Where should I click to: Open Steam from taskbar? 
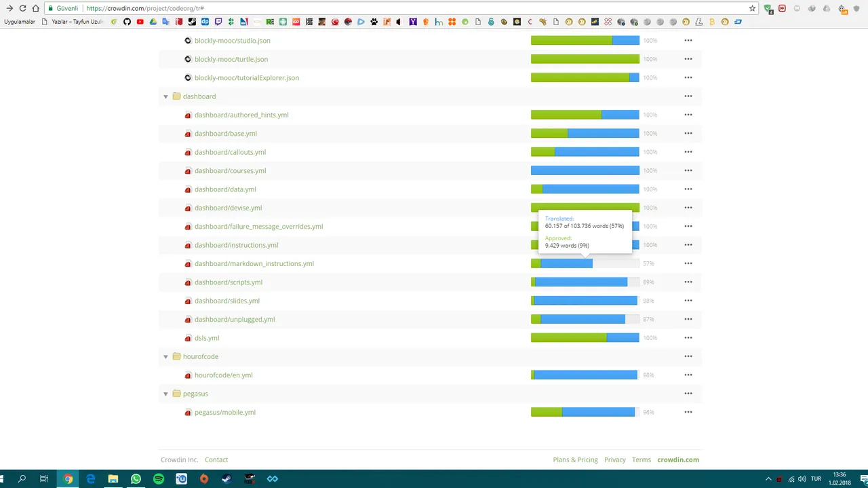[226, 478]
